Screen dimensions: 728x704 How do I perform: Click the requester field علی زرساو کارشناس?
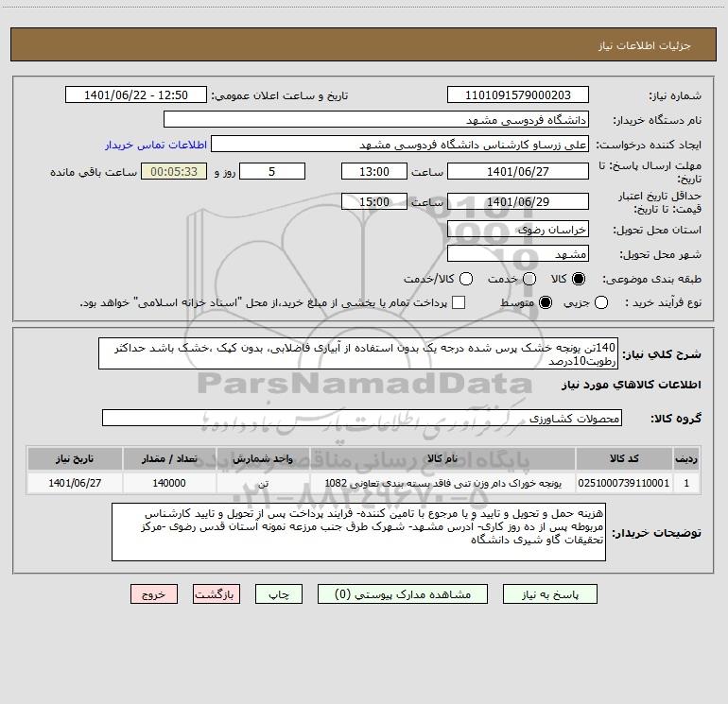pyautogui.click(x=400, y=145)
